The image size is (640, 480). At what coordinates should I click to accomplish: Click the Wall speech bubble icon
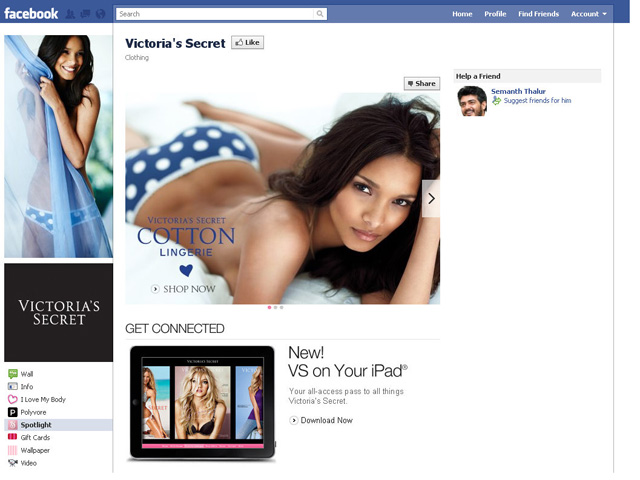13,373
